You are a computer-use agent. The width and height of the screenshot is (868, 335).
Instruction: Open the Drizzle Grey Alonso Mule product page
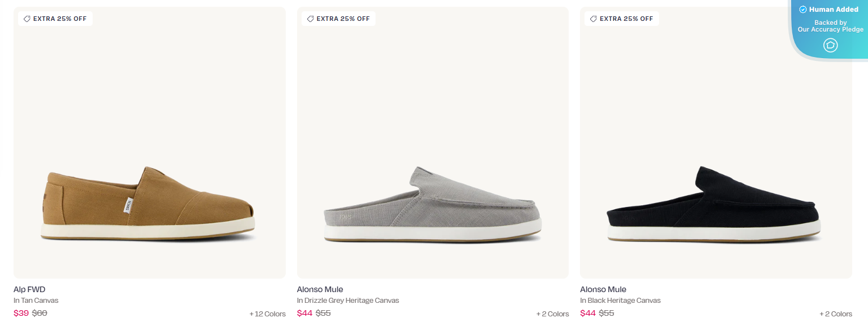pos(320,289)
